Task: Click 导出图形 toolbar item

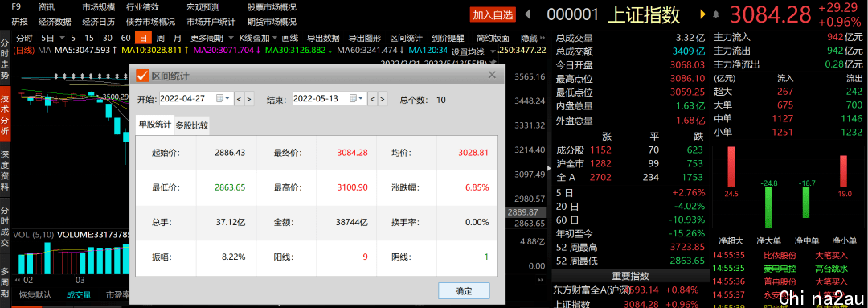Action: click(365, 39)
